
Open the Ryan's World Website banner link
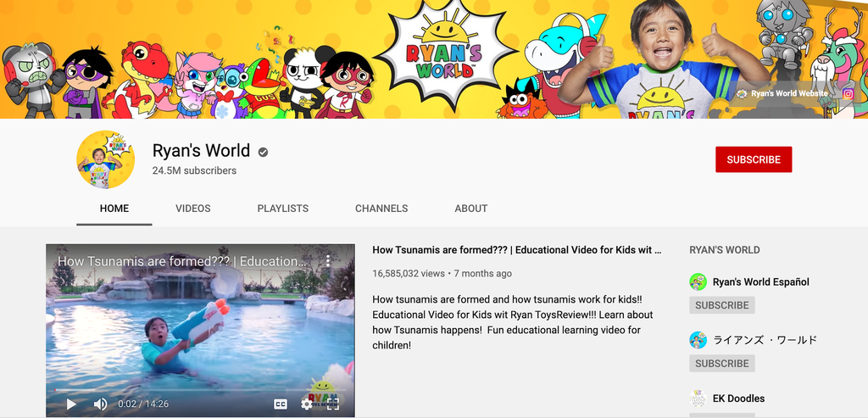[x=782, y=93]
